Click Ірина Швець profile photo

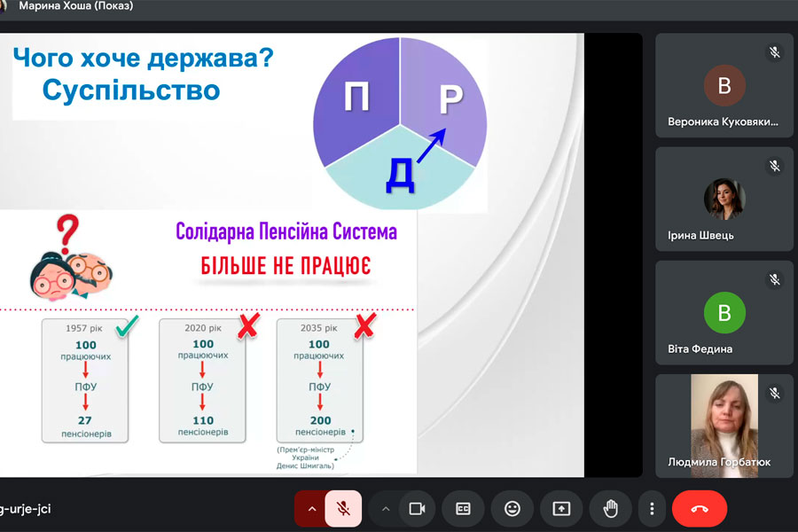pos(724,199)
